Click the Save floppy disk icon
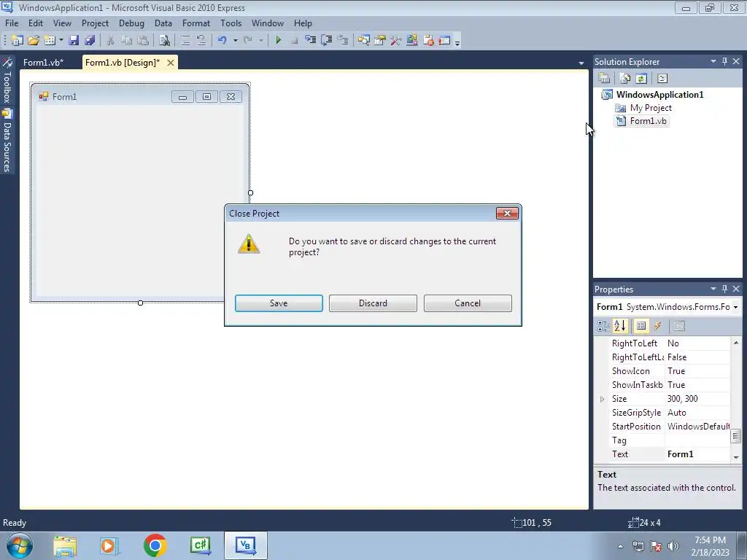 74,41
